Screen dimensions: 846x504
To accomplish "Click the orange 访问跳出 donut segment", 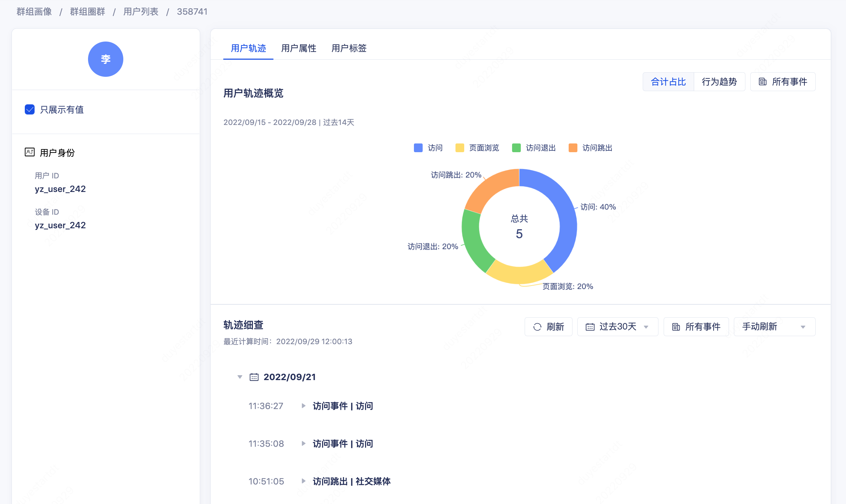I will click(x=491, y=187).
